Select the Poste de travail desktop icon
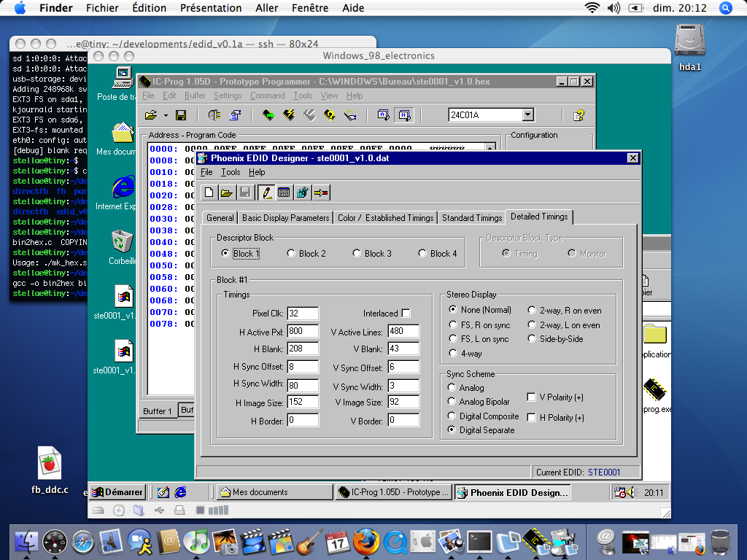 [x=123, y=77]
